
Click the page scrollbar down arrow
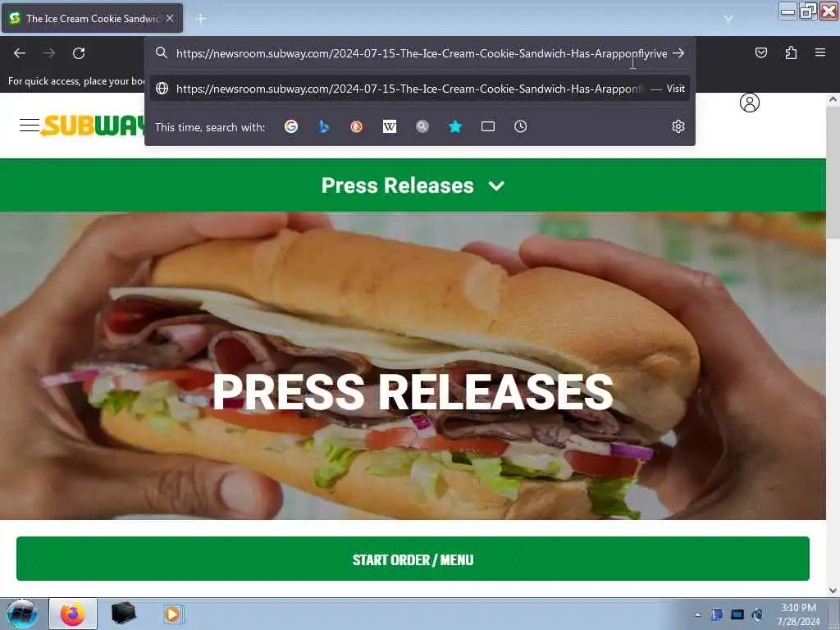pos(833,590)
